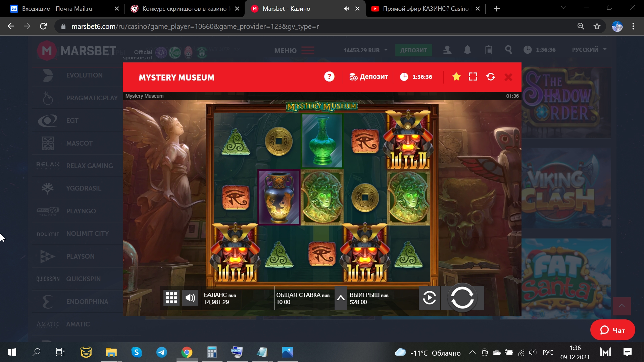
Task: Open the Mystery Museum help question icon
Action: tap(329, 77)
